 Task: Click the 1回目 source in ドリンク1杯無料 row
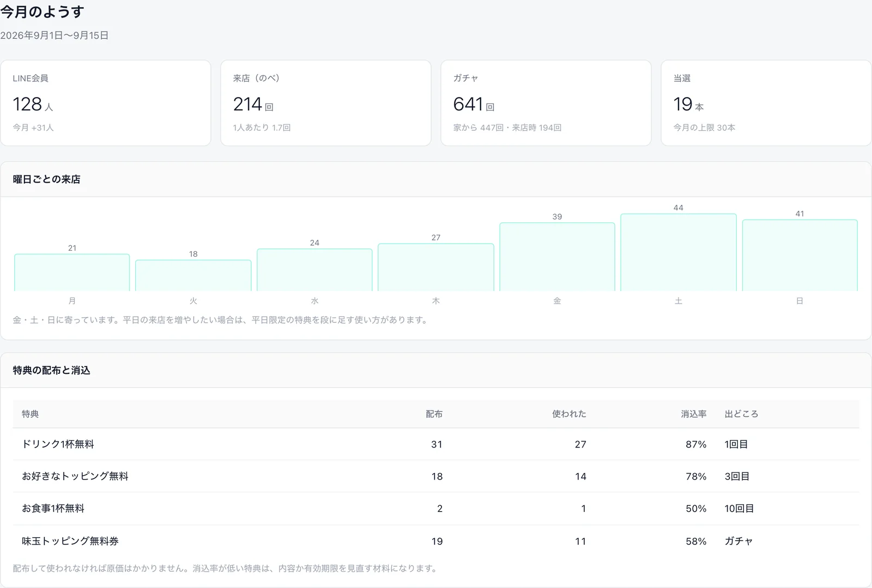[x=736, y=444]
